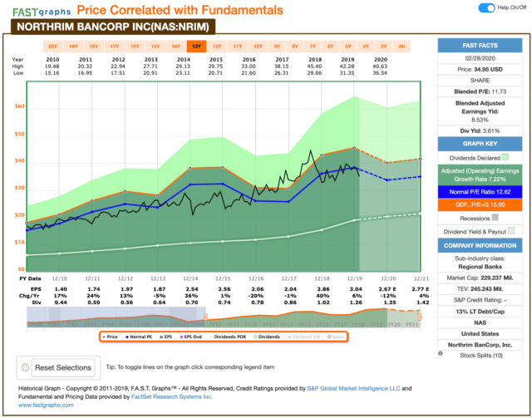
Task: Click the Regional Banks sub-industry text
Action: (480, 267)
